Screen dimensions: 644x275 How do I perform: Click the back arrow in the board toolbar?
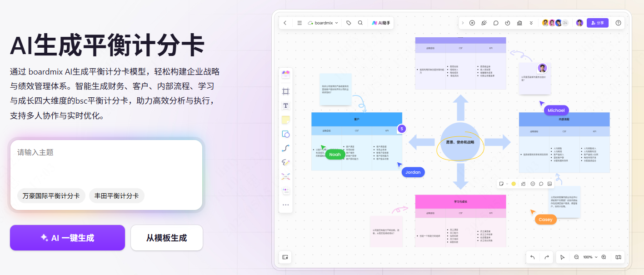point(285,23)
